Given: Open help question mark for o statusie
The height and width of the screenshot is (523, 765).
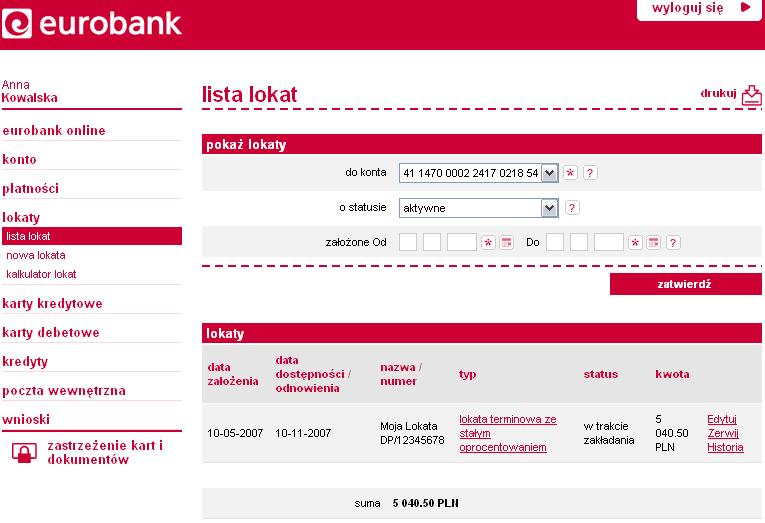Looking at the screenshot, I should pos(572,208).
